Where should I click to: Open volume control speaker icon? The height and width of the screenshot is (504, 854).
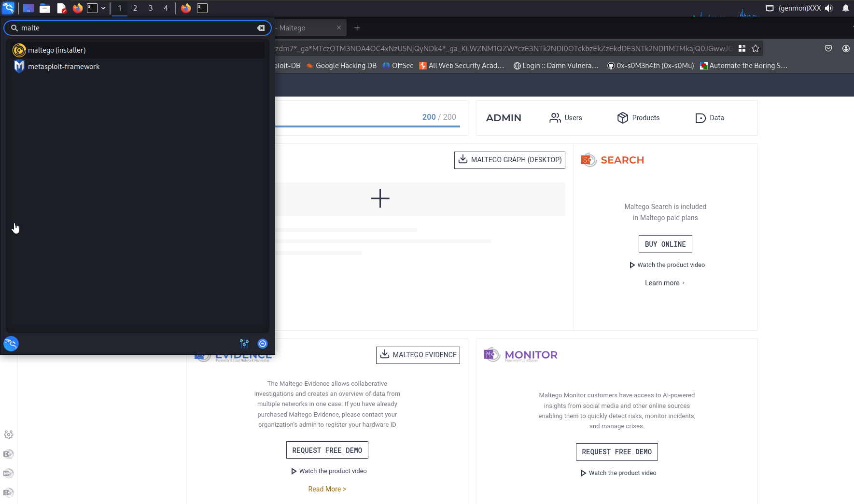pos(829,8)
